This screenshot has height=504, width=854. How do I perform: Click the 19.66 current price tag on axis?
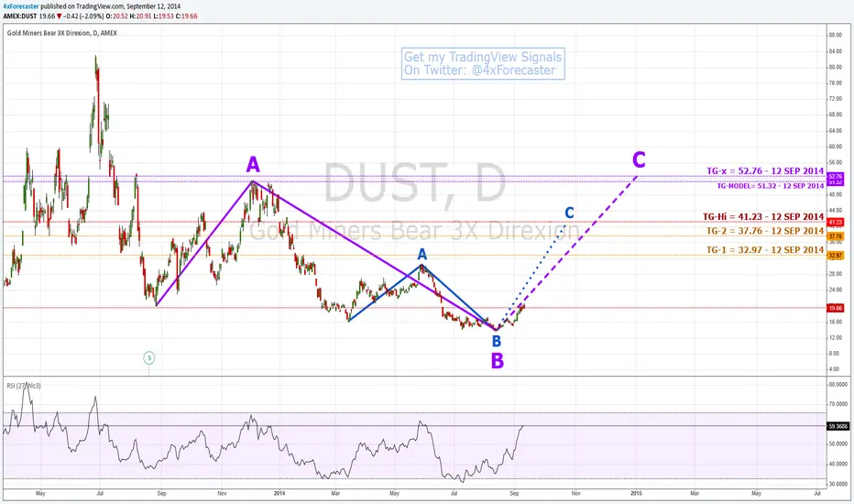(x=836, y=308)
